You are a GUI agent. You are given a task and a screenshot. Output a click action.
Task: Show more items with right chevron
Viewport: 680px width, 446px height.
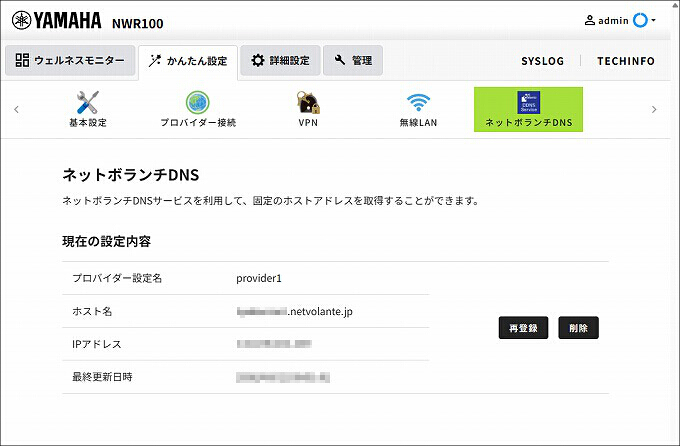(654, 109)
